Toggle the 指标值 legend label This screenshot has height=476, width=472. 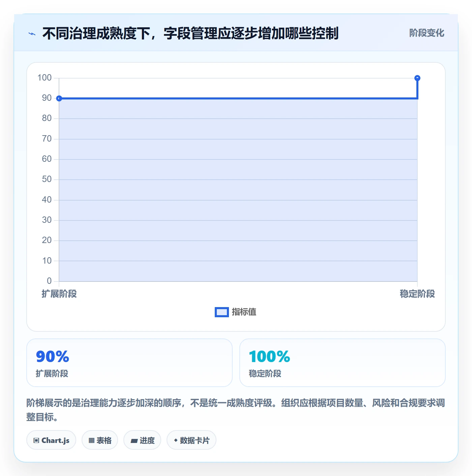(244, 312)
